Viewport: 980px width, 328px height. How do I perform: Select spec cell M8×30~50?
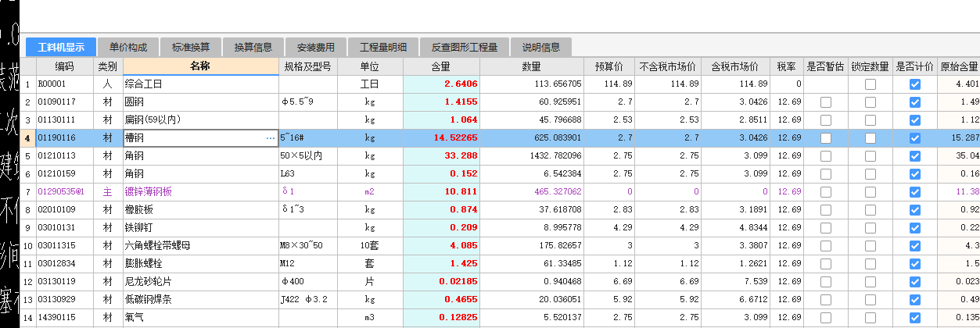(x=308, y=245)
